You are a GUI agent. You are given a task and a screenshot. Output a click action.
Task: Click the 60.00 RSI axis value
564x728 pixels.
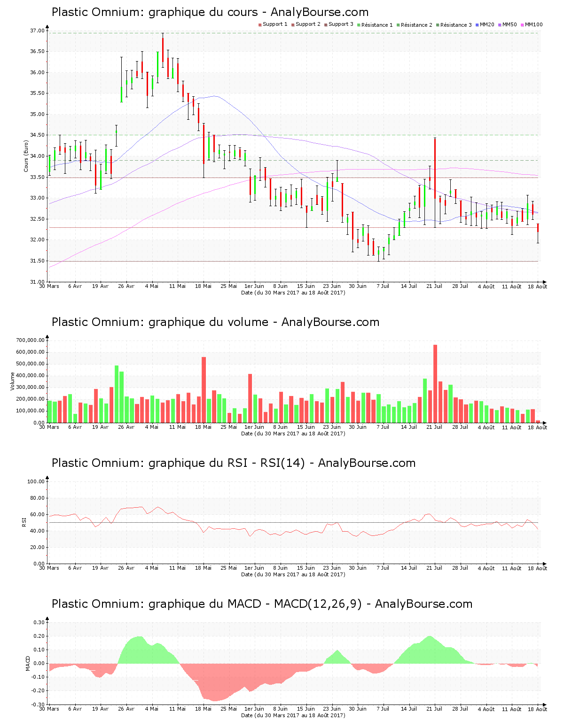pos(37,514)
